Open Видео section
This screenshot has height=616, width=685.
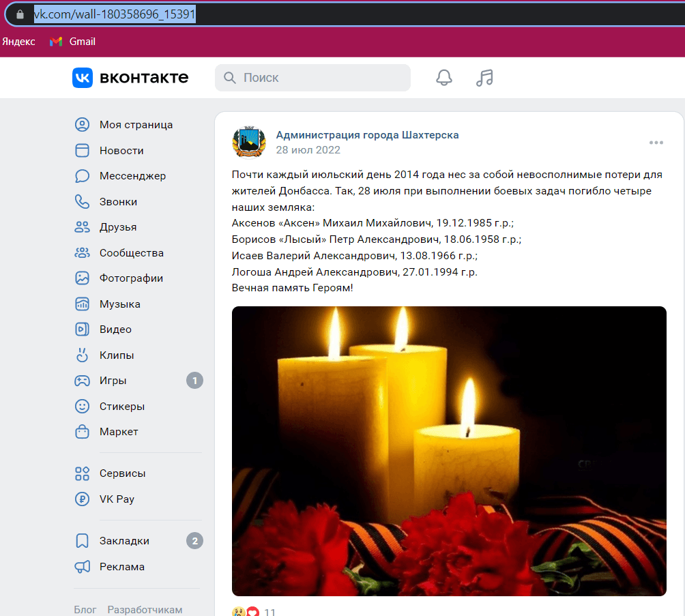tap(115, 329)
